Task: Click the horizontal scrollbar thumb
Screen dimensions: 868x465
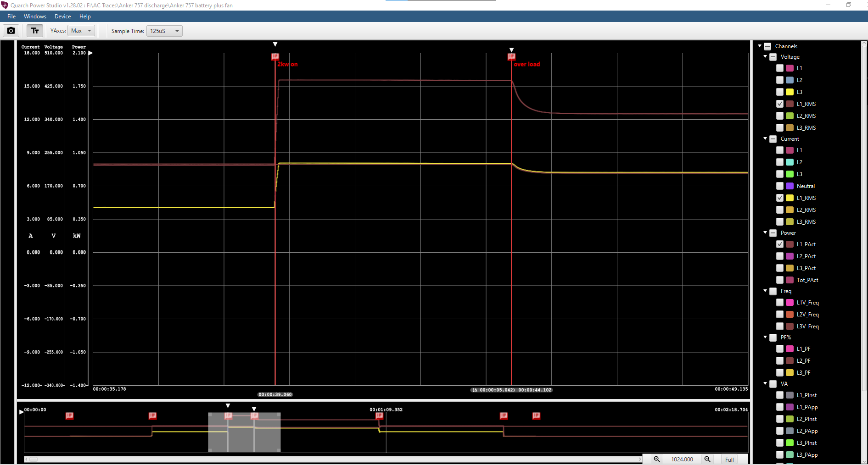Action: tap(34, 459)
